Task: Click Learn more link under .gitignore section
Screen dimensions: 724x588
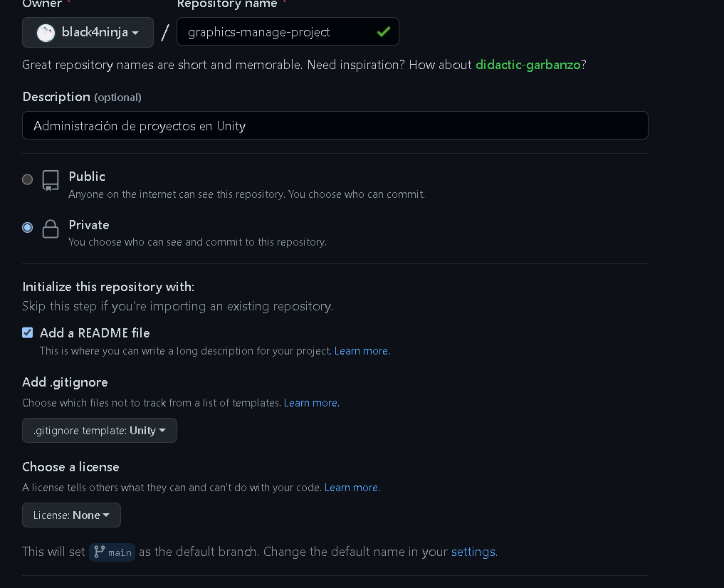Action: [311, 403]
